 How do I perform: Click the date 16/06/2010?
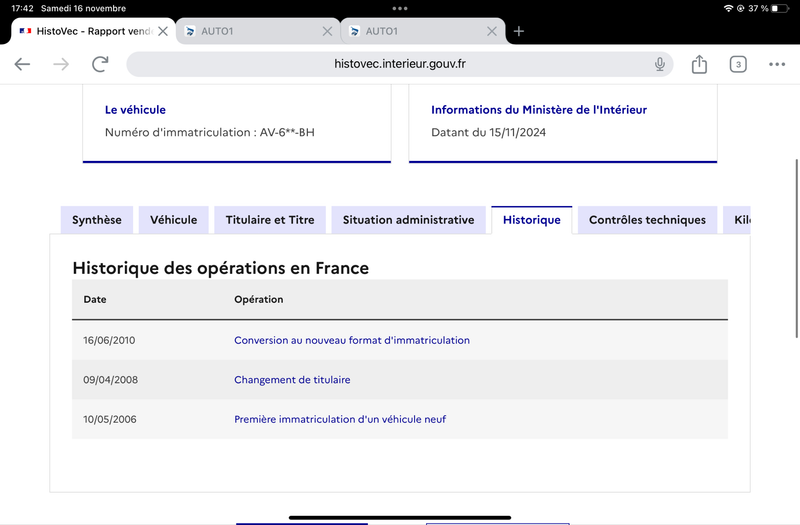click(109, 340)
